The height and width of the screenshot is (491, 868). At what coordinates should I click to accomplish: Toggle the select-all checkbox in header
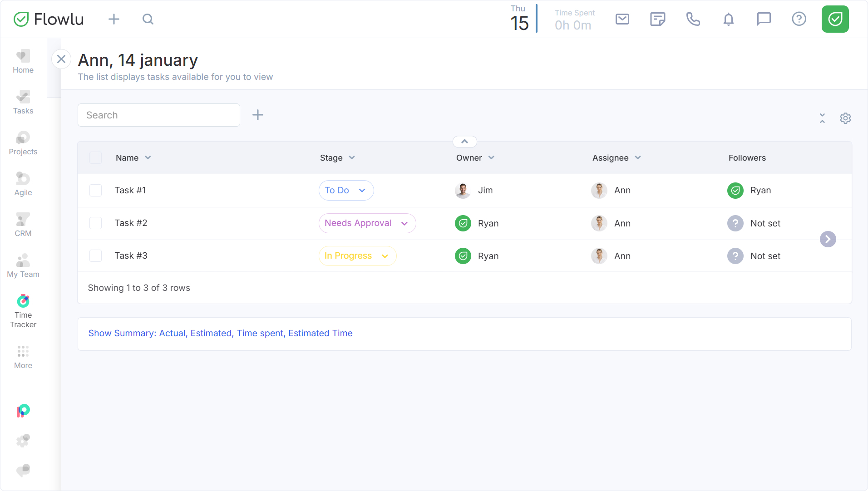click(x=95, y=157)
